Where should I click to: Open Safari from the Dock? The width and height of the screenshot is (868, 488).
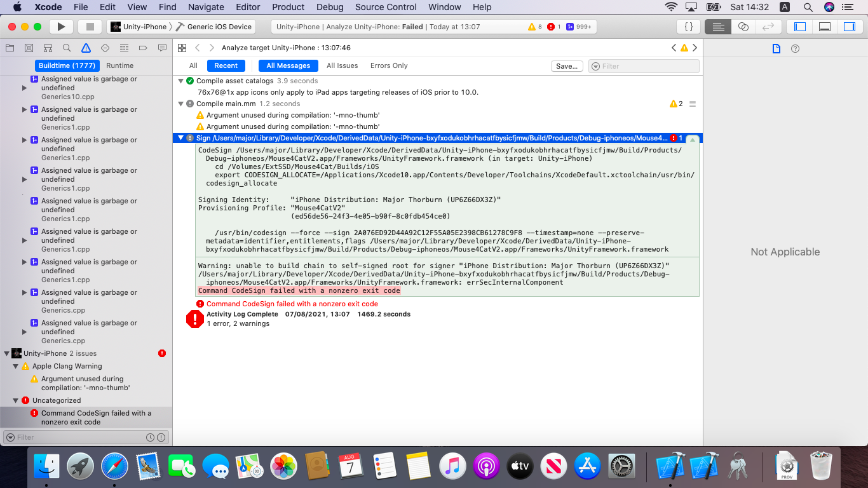pos(114,467)
